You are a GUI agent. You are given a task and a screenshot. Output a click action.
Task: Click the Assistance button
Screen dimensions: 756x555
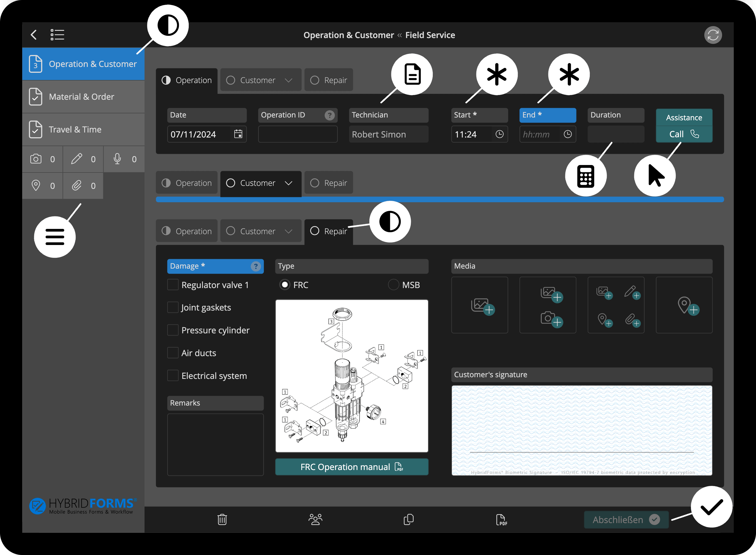pyautogui.click(x=684, y=117)
